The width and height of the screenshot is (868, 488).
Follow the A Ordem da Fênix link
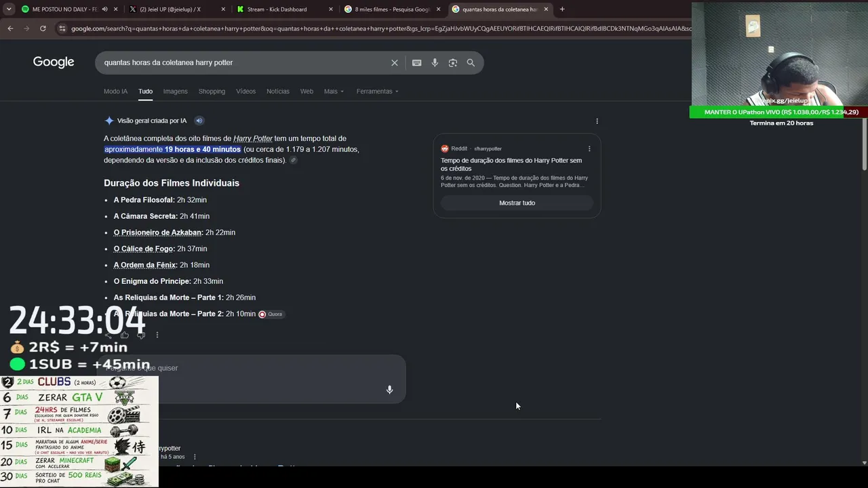pos(145,265)
